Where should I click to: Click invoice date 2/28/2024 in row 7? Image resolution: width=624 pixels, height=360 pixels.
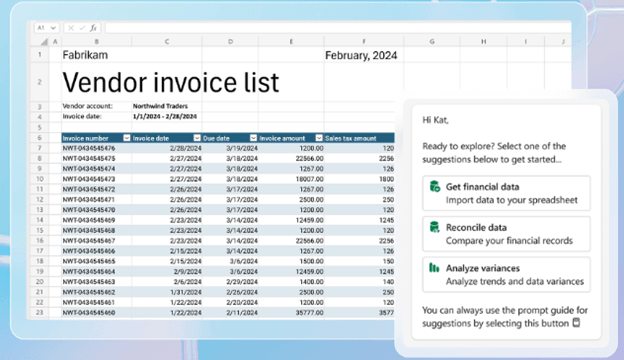point(186,148)
